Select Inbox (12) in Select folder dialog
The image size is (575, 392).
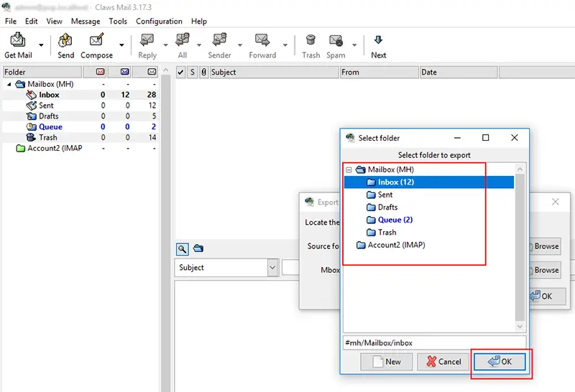point(428,182)
